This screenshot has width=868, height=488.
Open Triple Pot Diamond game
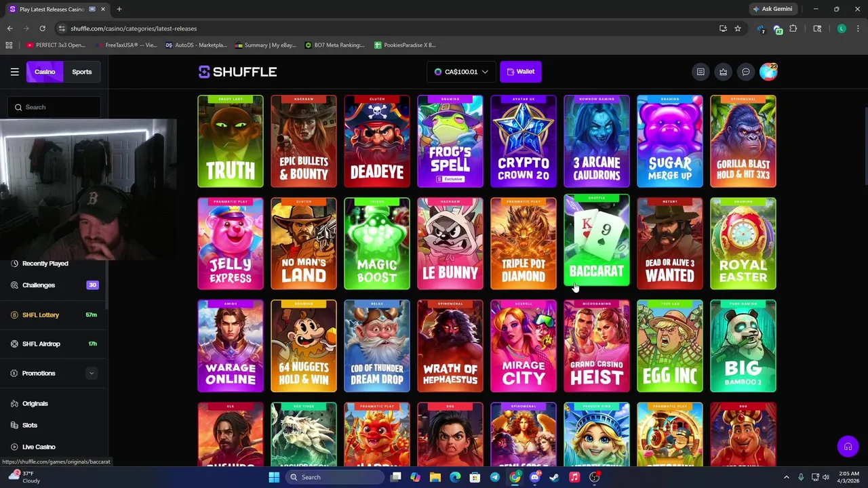(x=524, y=243)
